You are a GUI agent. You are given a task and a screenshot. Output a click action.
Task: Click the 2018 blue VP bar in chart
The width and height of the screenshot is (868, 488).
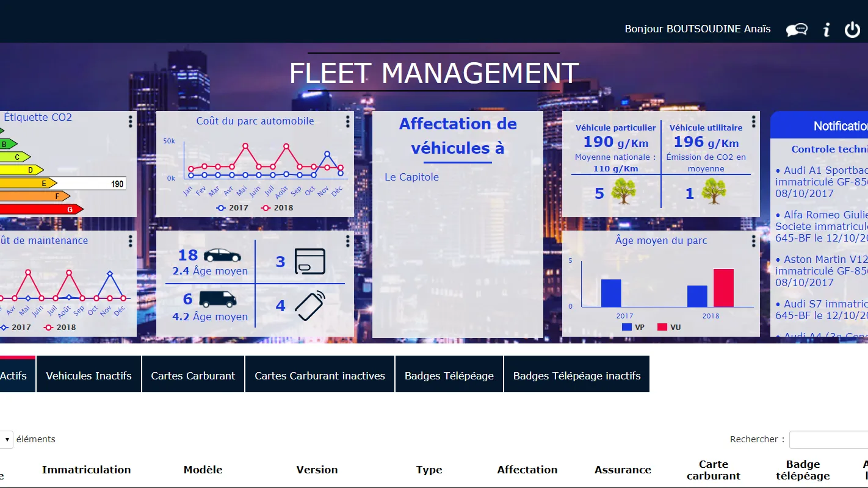click(x=697, y=296)
